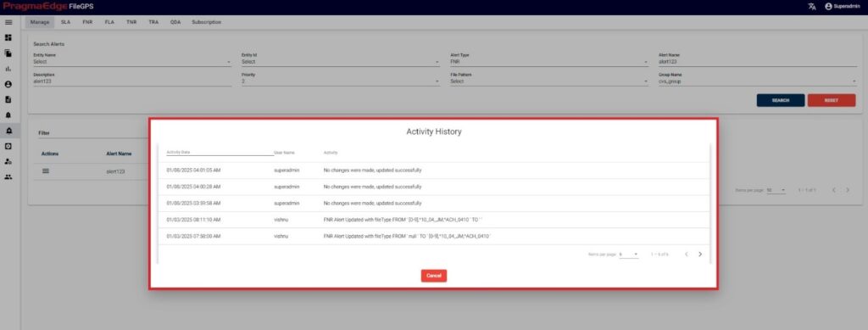Click the Alert Name column header

(x=119, y=154)
